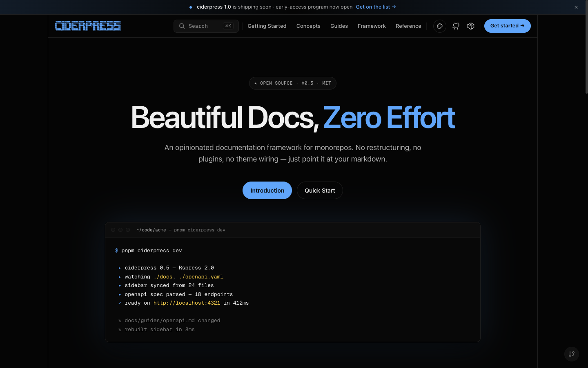Viewport: 588px width, 368px height.
Task: Navigate to the Reference section
Action: click(408, 26)
